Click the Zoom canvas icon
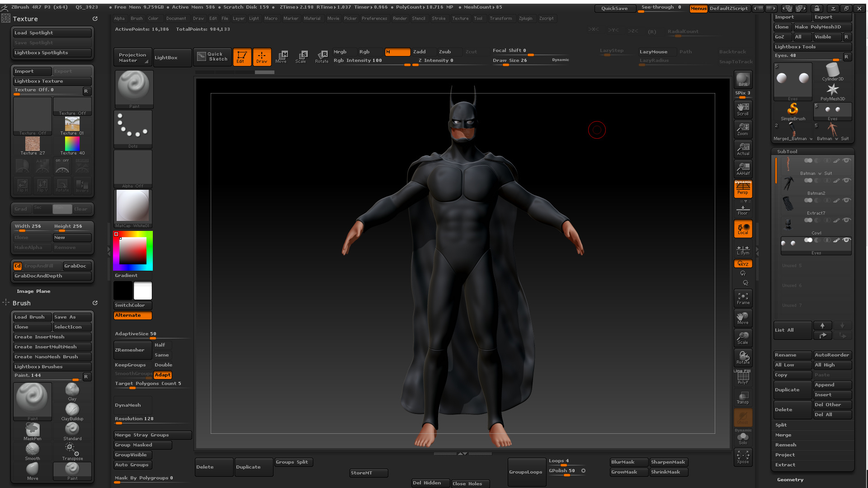The width and height of the screenshot is (868, 488). (x=743, y=129)
